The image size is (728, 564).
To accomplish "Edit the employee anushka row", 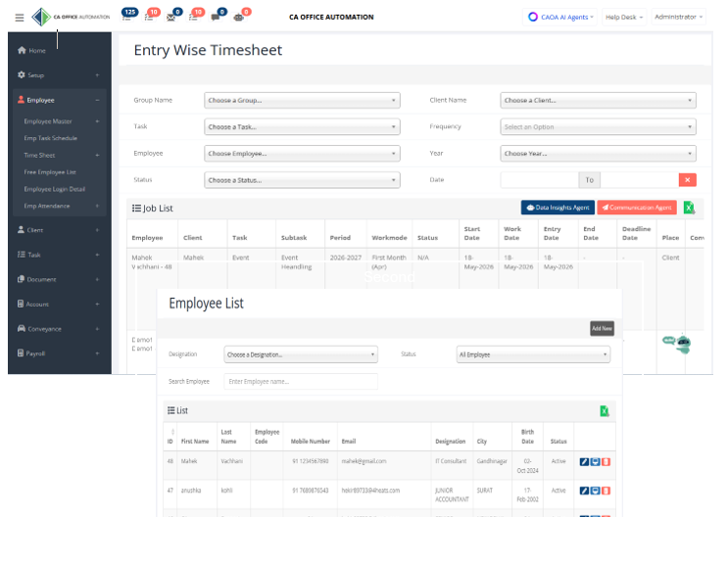I will (x=584, y=491).
